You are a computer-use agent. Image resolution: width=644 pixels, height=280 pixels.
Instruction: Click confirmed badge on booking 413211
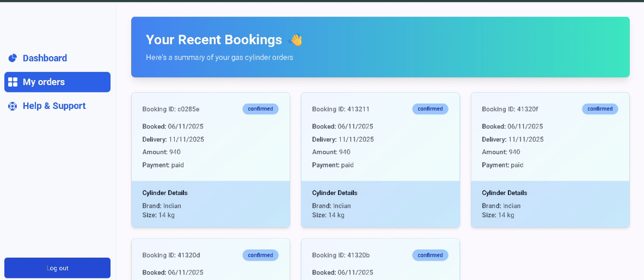[x=430, y=109]
